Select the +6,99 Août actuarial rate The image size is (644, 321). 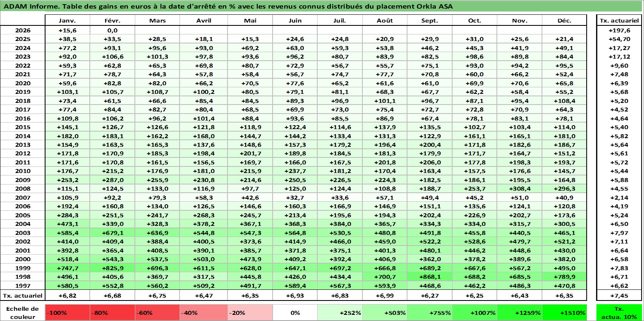click(385, 295)
